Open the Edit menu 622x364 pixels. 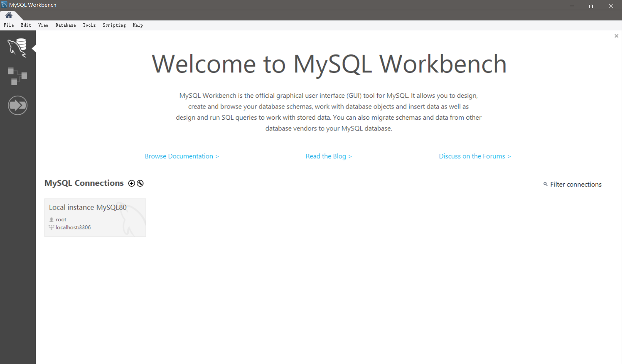[26, 25]
